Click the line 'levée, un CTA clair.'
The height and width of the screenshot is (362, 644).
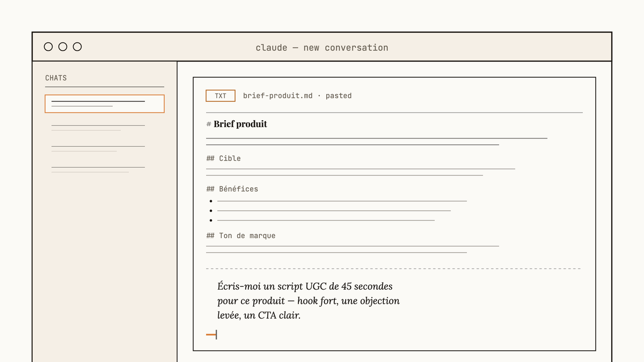tap(259, 315)
